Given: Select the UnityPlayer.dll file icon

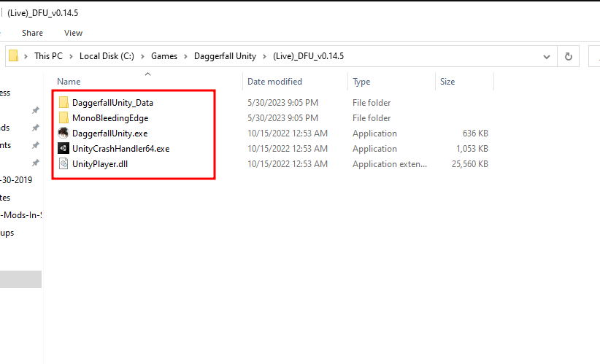Looking at the screenshot, I should 64,163.
